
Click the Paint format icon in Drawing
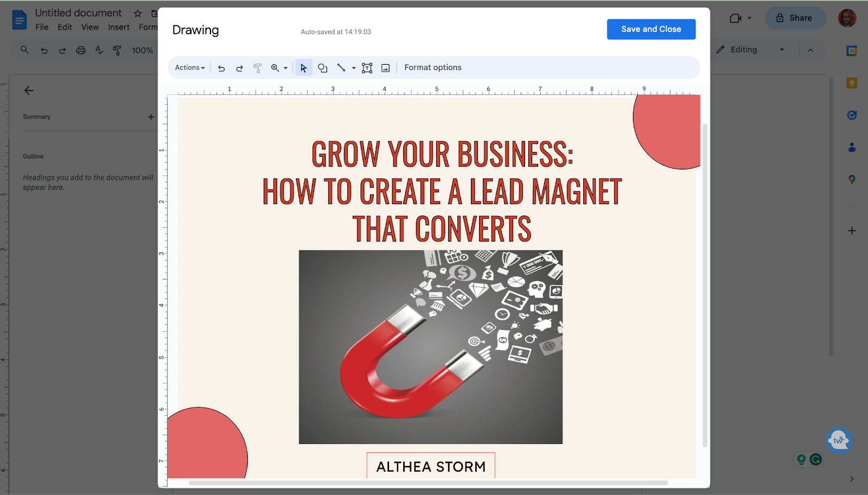(257, 68)
